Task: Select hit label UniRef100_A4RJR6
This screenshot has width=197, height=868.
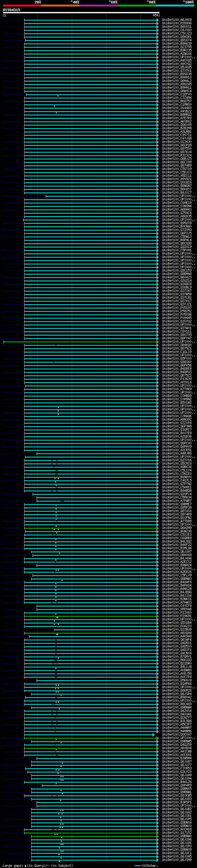Action: (177, 454)
